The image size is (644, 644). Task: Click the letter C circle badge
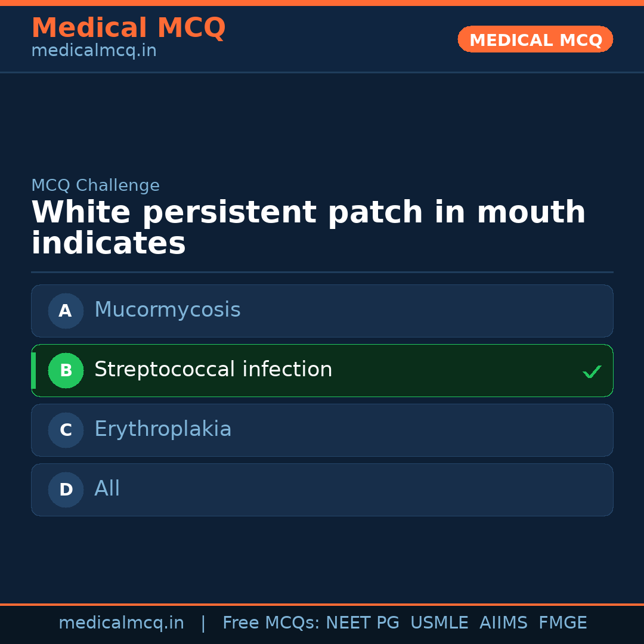point(66,430)
